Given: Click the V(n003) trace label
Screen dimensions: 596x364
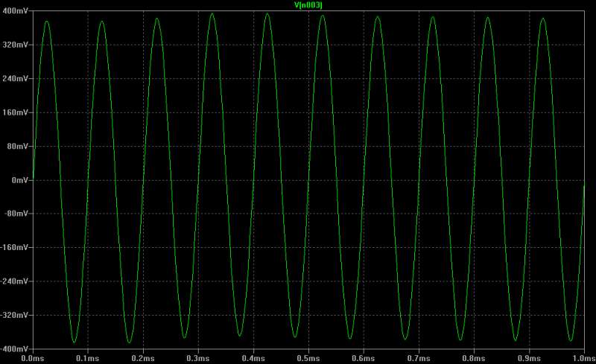Looking at the screenshot, I should click(308, 5).
